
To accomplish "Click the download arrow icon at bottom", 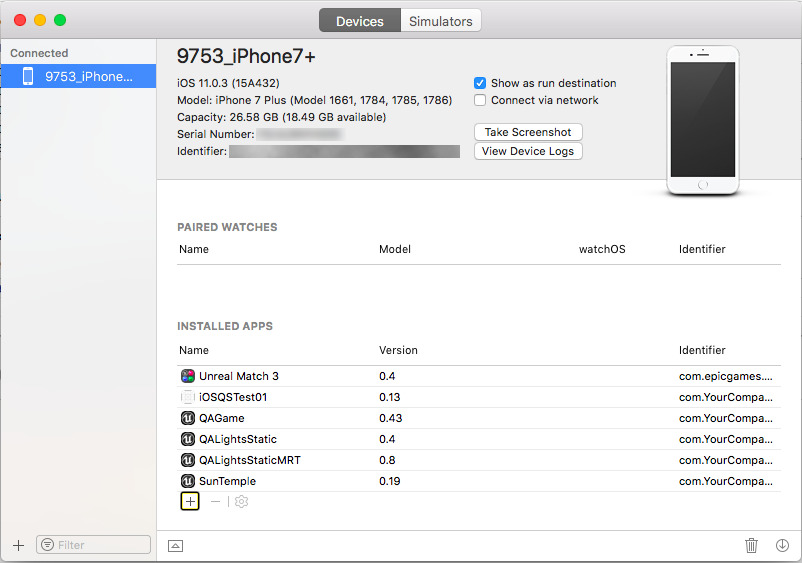I will (x=782, y=545).
